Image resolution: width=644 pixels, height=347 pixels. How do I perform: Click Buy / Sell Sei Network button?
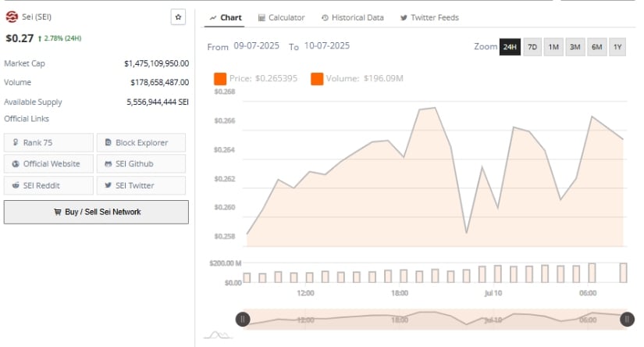point(97,212)
